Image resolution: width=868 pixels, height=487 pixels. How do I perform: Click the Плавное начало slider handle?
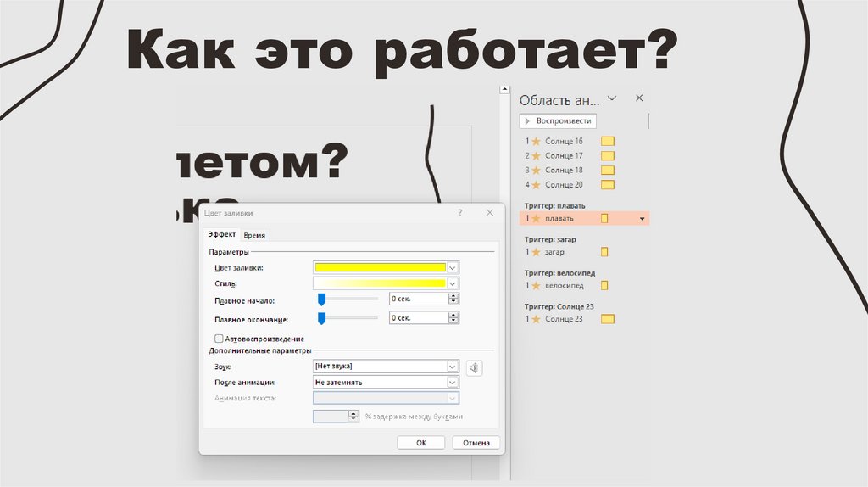(321, 299)
